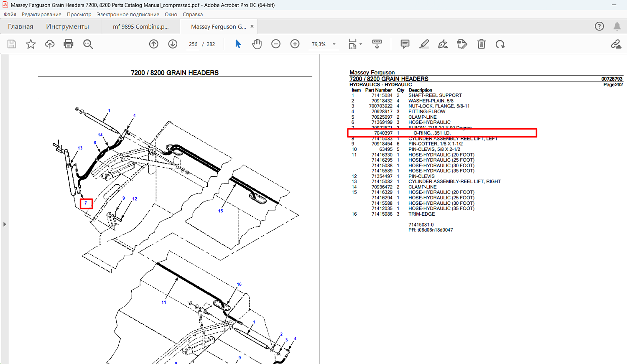
Task: Click part number 71415084
Action: 382,95
